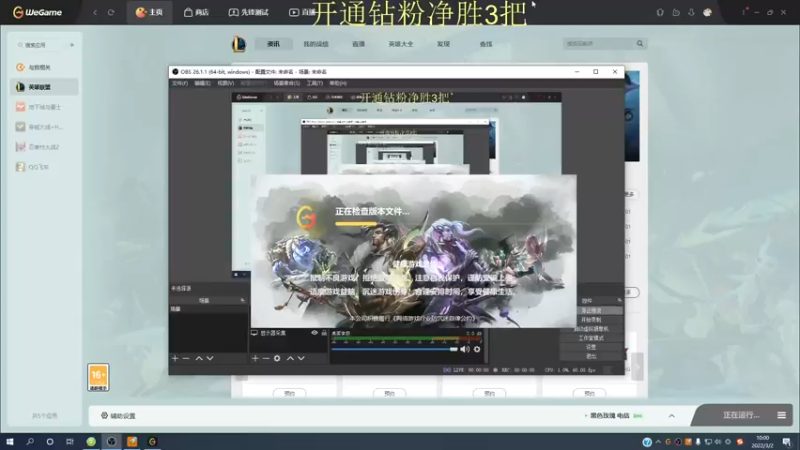Open the 主页 home tab in WeGame

(x=149, y=12)
